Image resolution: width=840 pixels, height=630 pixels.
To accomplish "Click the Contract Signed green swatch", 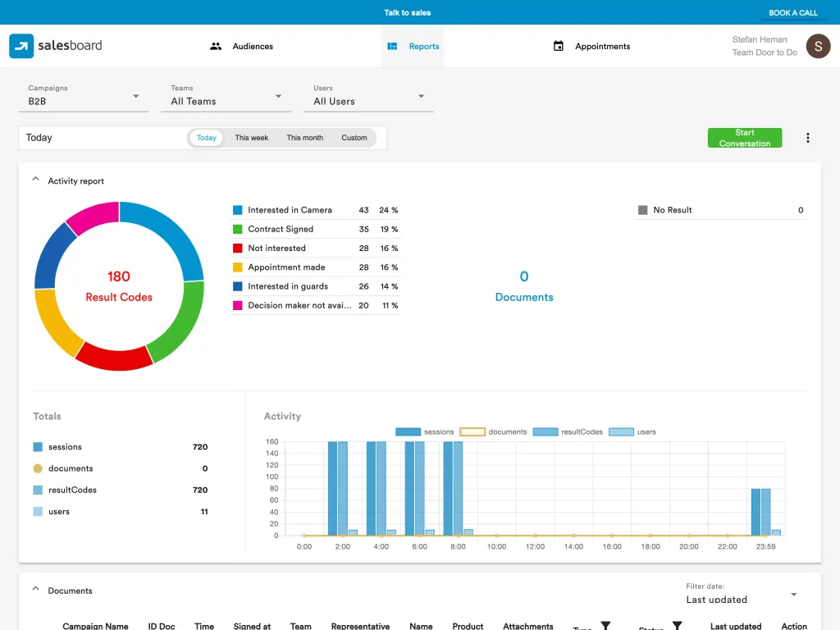I will pos(237,230).
